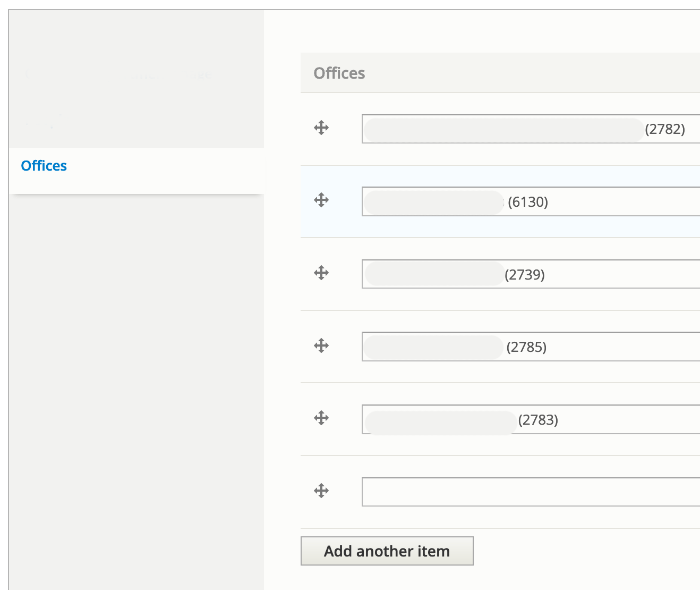700x590 pixels.
Task: Open the Offices vertical tab in sidebar
Action: coord(44,166)
